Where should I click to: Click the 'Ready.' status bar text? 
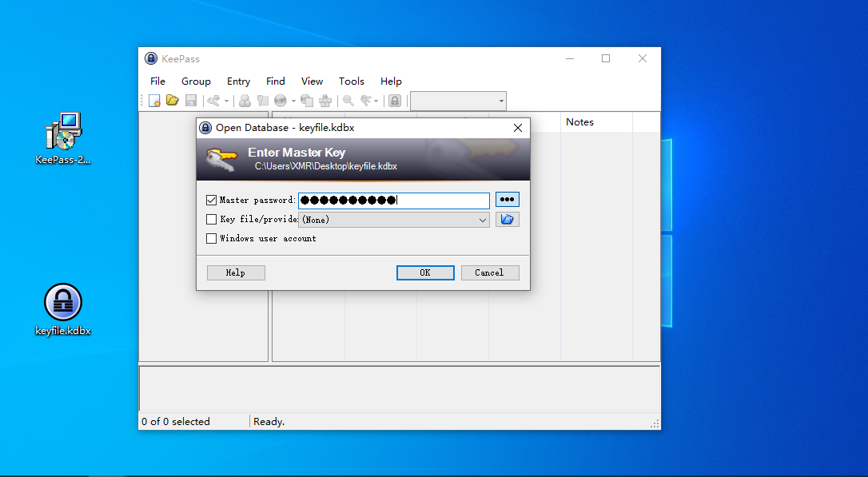[x=269, y=422]
